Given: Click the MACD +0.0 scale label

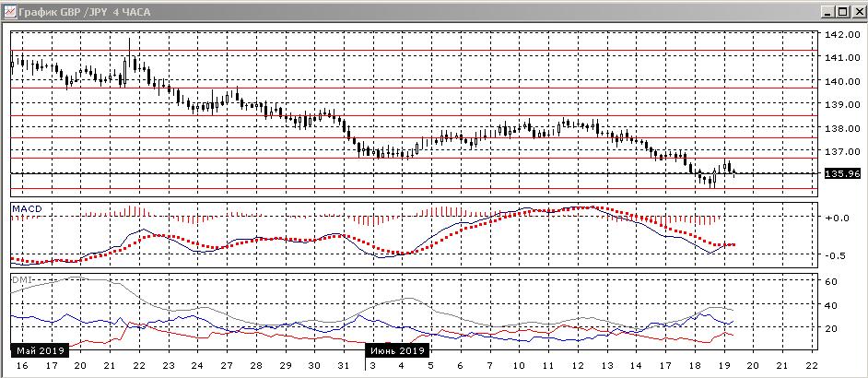Looking at the screenshot, I should click(838, 218).
